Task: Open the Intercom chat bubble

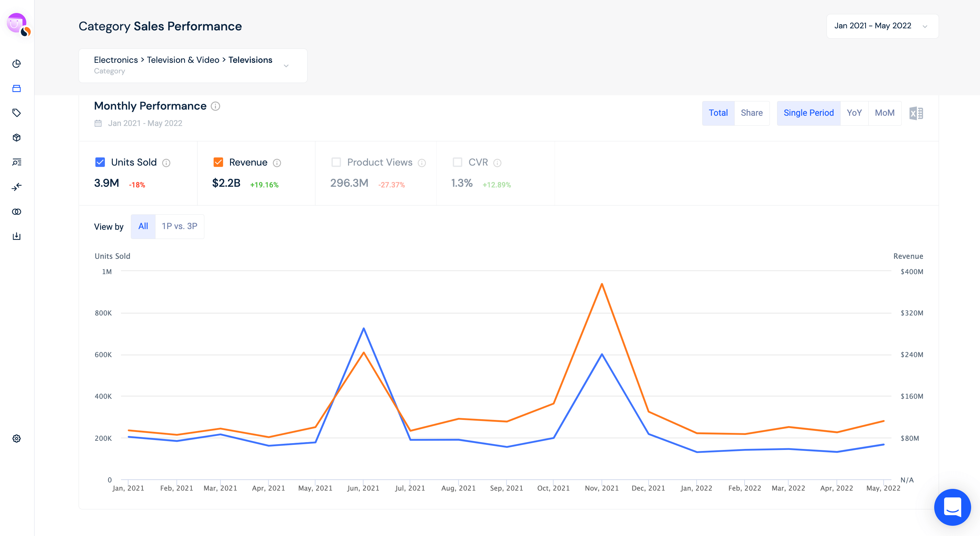Action: pyautogui.click(x=952, y=507)
